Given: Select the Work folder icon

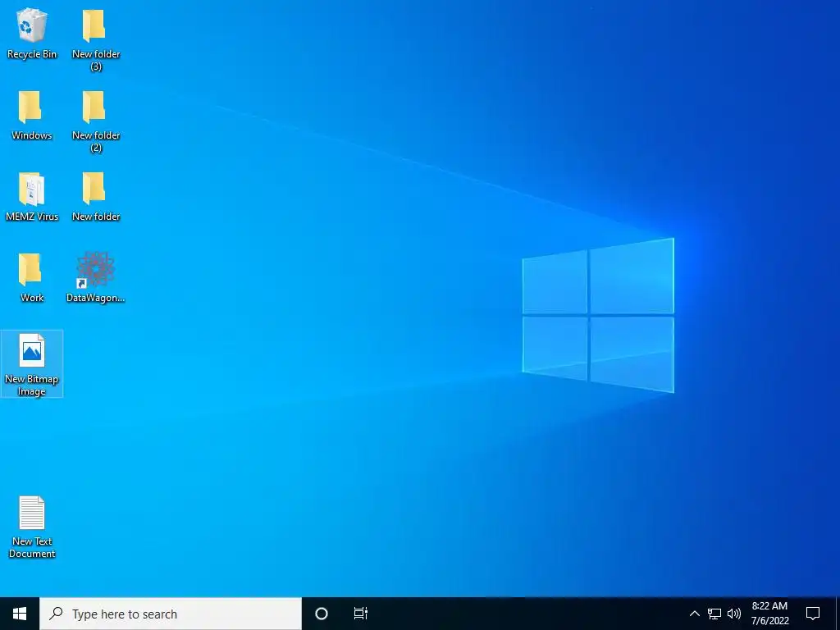Looking at the screenshot, I should tap(32, 277).
